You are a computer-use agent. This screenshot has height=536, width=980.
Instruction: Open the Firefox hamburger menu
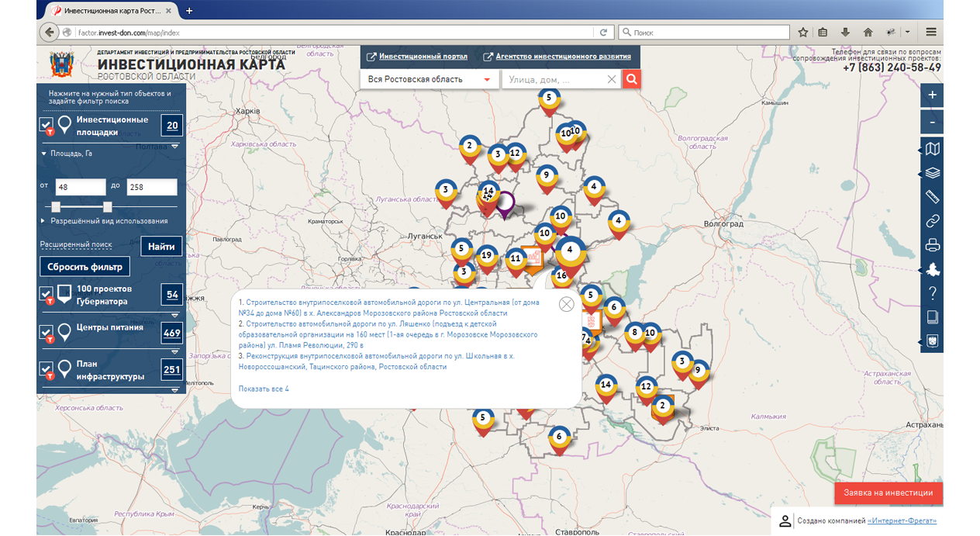tap(931, 33)
